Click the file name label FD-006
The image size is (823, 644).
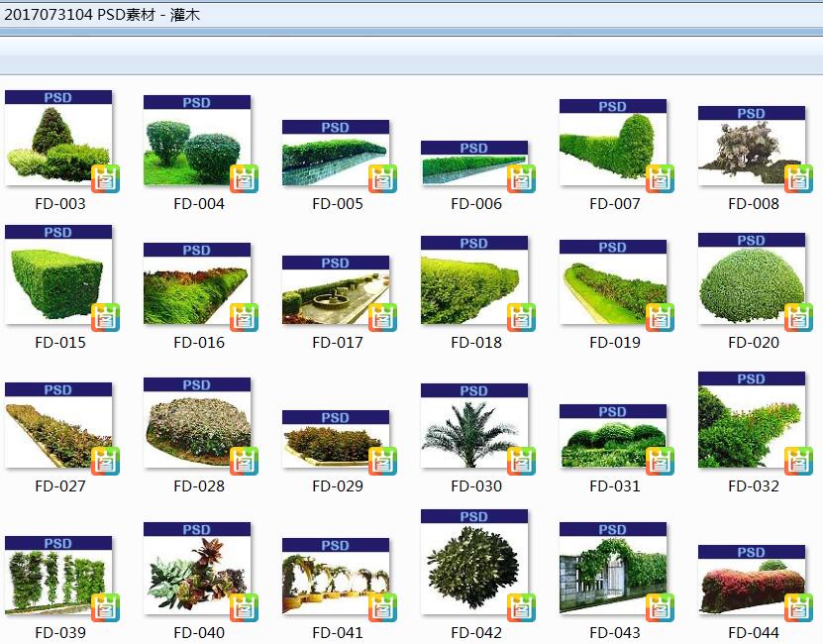pyautogui.click(x=476, y=204)
